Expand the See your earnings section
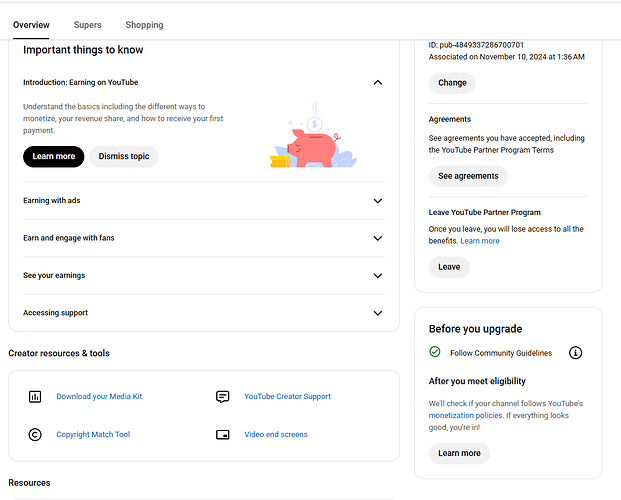The image size is (621, 500). tap(378, 275)
